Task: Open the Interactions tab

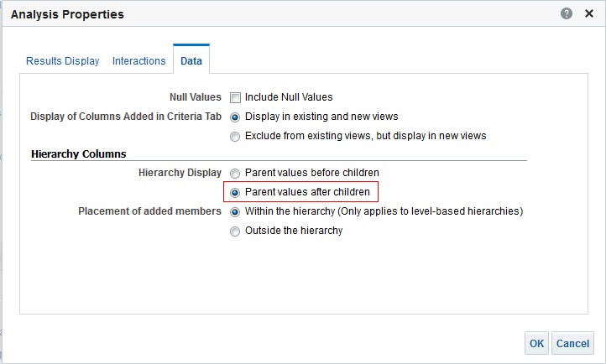Action: [139, 61]
